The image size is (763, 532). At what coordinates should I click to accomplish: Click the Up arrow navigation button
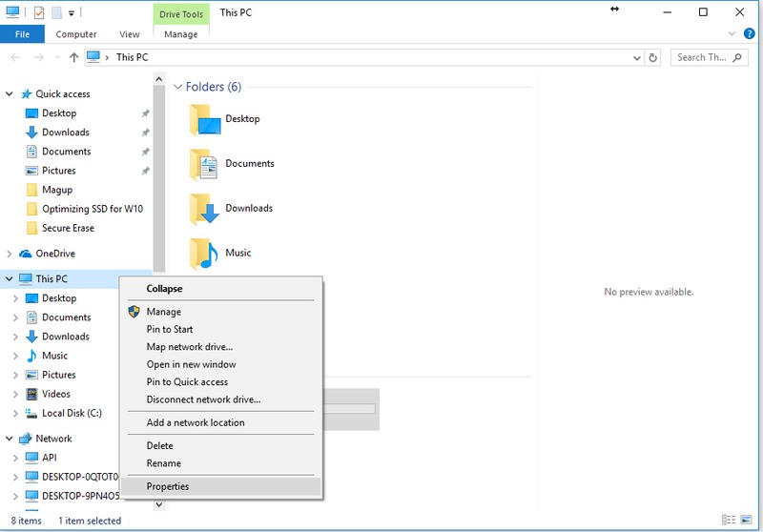coord(74,57)
